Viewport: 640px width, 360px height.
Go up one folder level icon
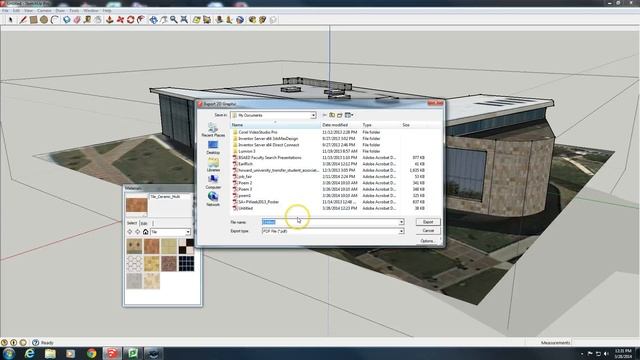332,115
